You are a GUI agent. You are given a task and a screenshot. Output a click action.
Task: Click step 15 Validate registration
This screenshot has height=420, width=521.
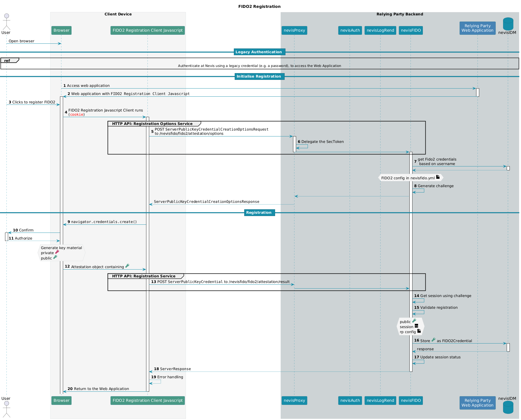436,307
